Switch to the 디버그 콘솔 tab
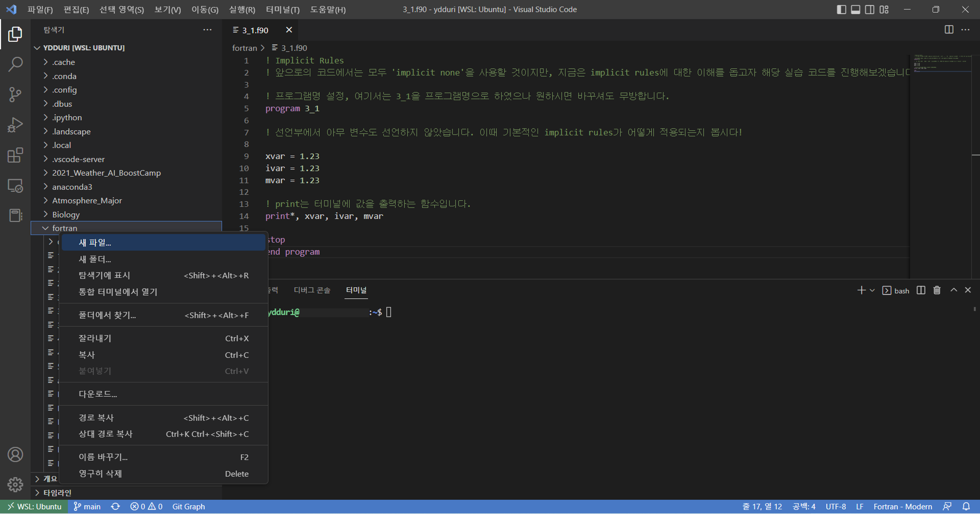980x514 pixels. tap(312, 290)
